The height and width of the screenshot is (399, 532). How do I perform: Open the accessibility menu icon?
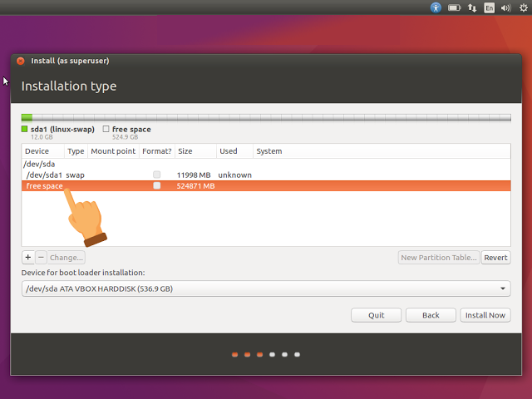tap(436, 7)
